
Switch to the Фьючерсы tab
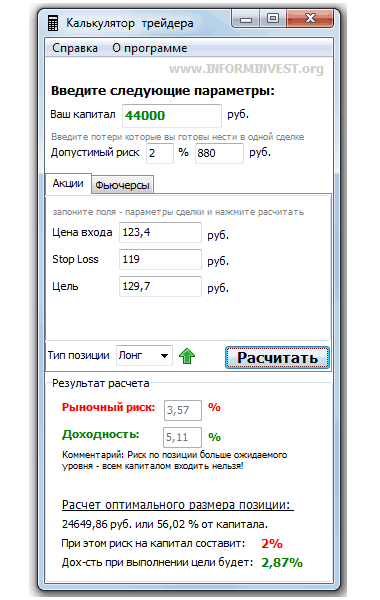122,185
